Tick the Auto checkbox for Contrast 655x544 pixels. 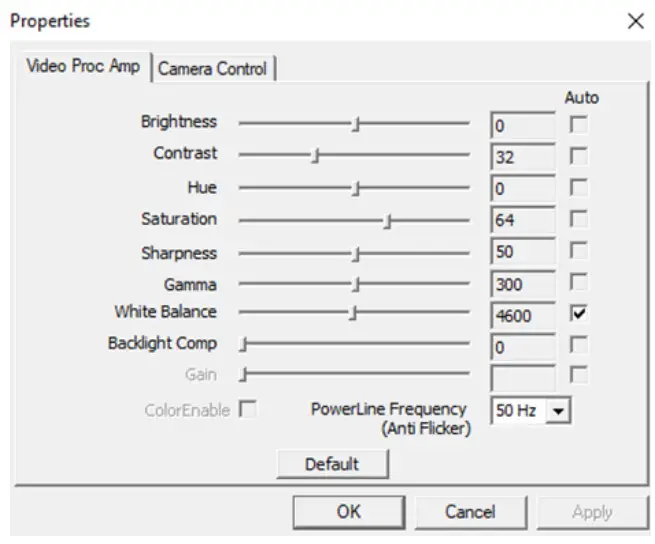[578, 157]
